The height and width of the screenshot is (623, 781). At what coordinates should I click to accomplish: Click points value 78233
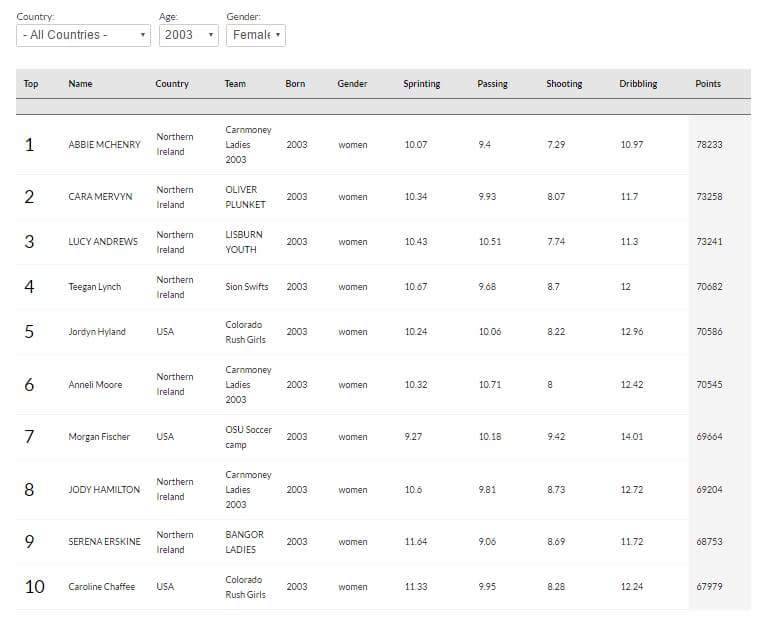pos(709,145)
